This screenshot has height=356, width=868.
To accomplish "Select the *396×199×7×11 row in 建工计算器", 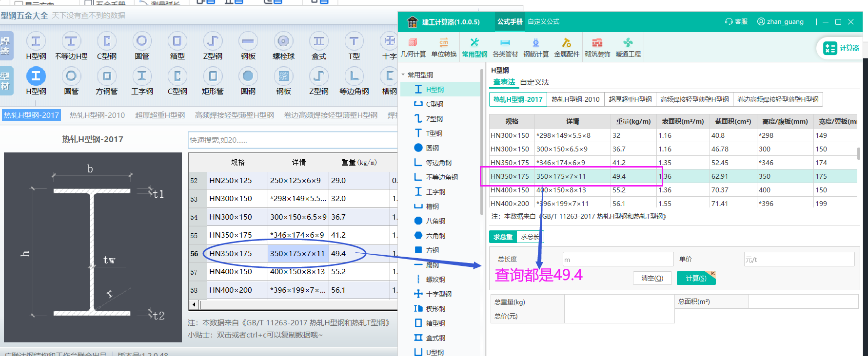I will click(673, 204).
